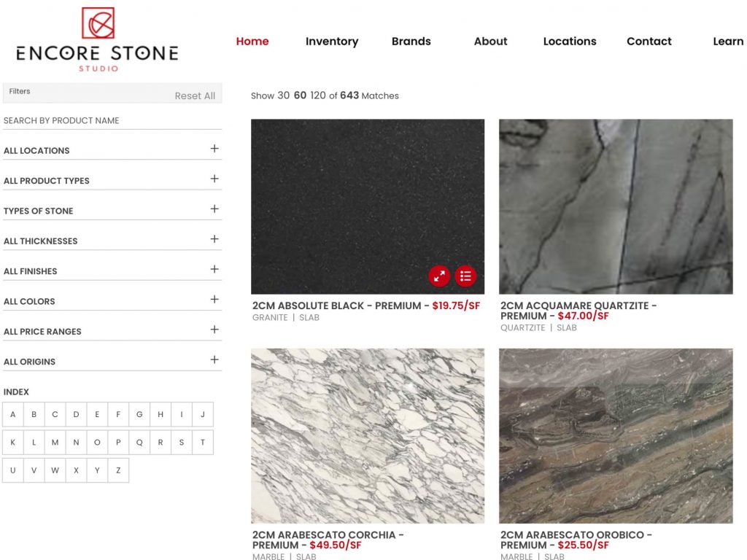This screenshot has height=560, width=747.
Task: Click the Search by Product Name field
Action: coord(112,120)
